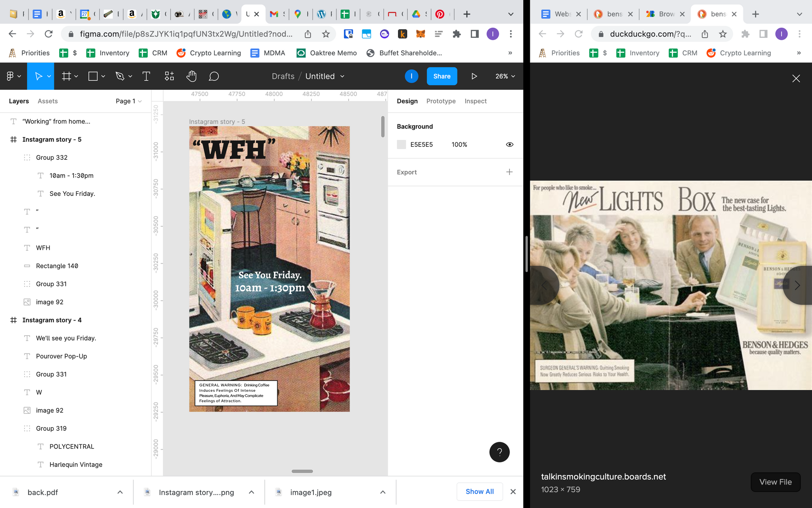Select the Comment tool
The height and width of the screenshot is (508, 812).
coord(214,76)
